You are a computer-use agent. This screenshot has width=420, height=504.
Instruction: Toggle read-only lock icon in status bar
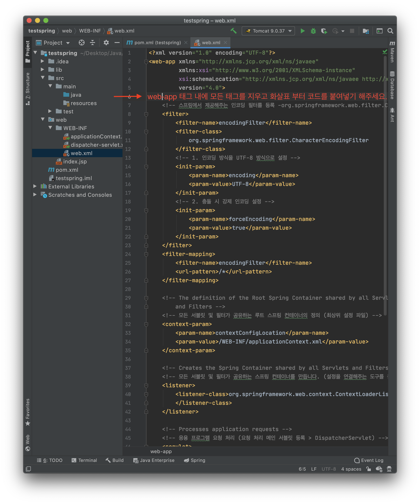(368, 469)
